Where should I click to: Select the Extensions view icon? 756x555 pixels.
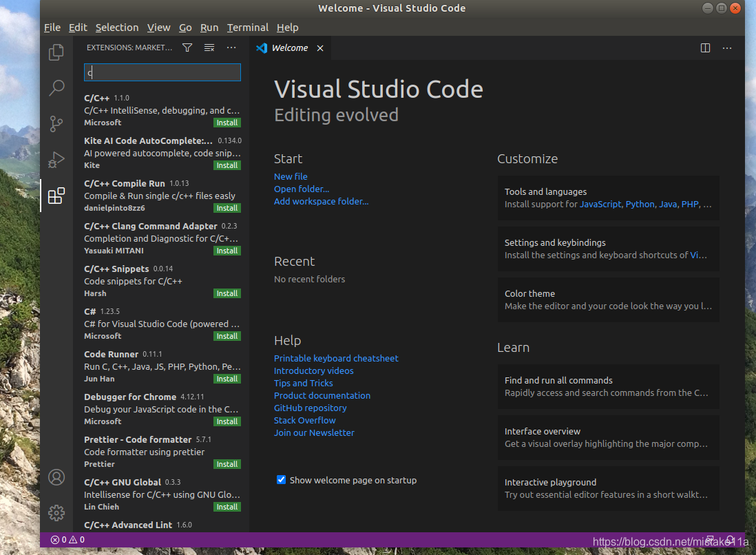coord(56,196)
